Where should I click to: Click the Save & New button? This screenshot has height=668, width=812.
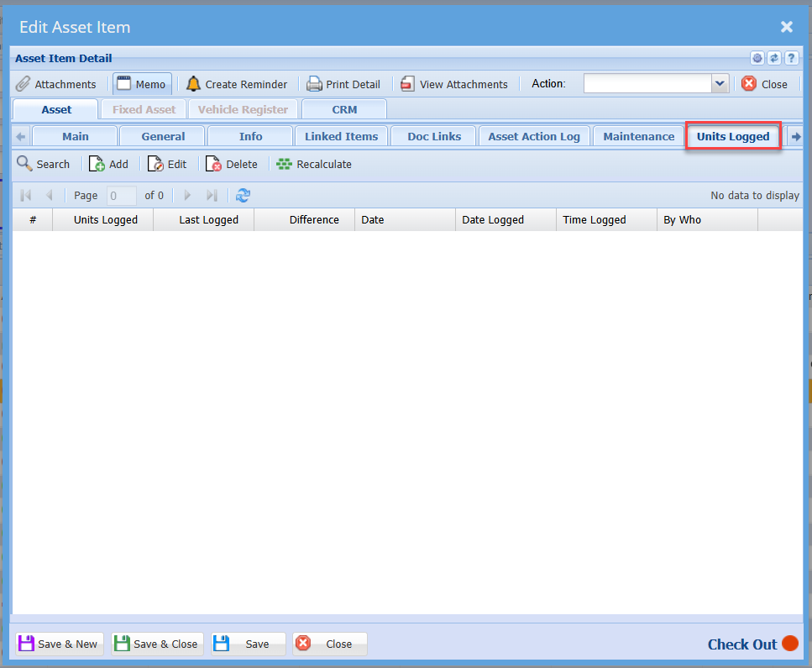58,644
